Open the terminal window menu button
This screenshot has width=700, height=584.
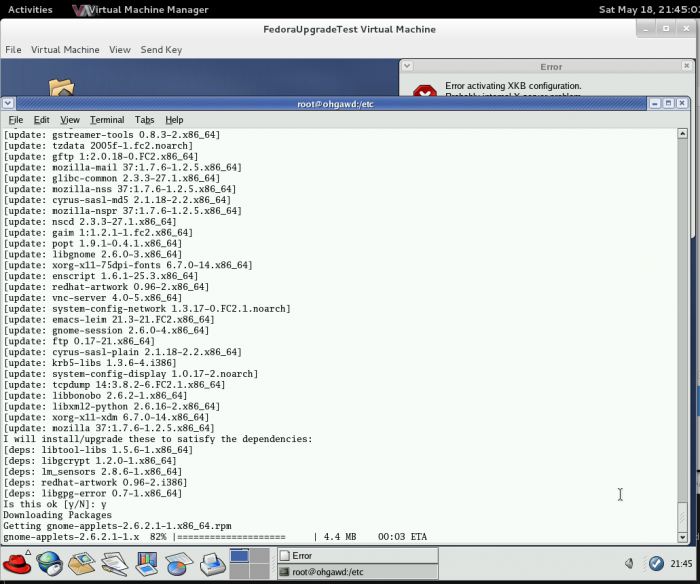coord(9,103)
